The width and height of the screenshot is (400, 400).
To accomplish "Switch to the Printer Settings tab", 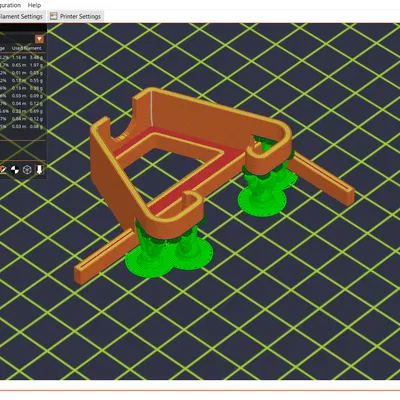I will click(x=76, y=16).
